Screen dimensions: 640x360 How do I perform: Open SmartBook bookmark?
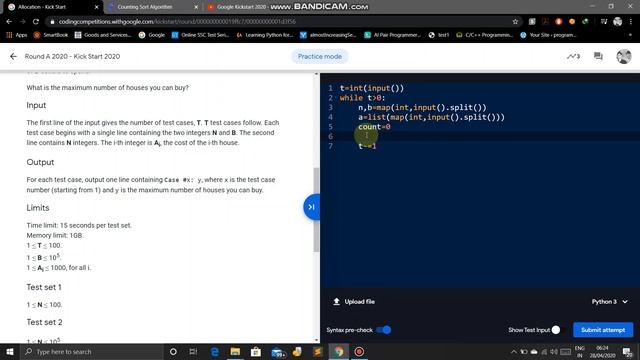pyautogui.click(x=51, y=35)
